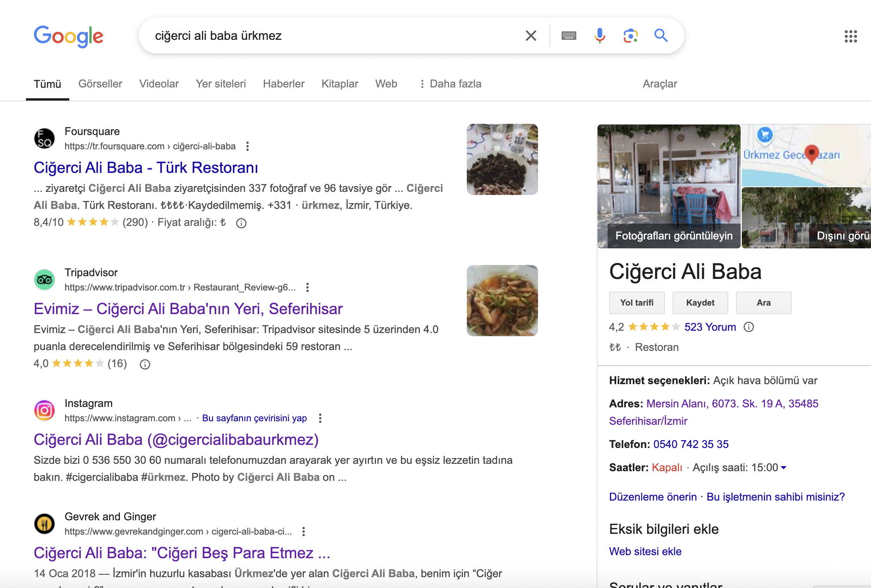Viewport: 871px width, 588px height.
Task: Open the three-dot menu for Foursquare result
Action: 248,146
